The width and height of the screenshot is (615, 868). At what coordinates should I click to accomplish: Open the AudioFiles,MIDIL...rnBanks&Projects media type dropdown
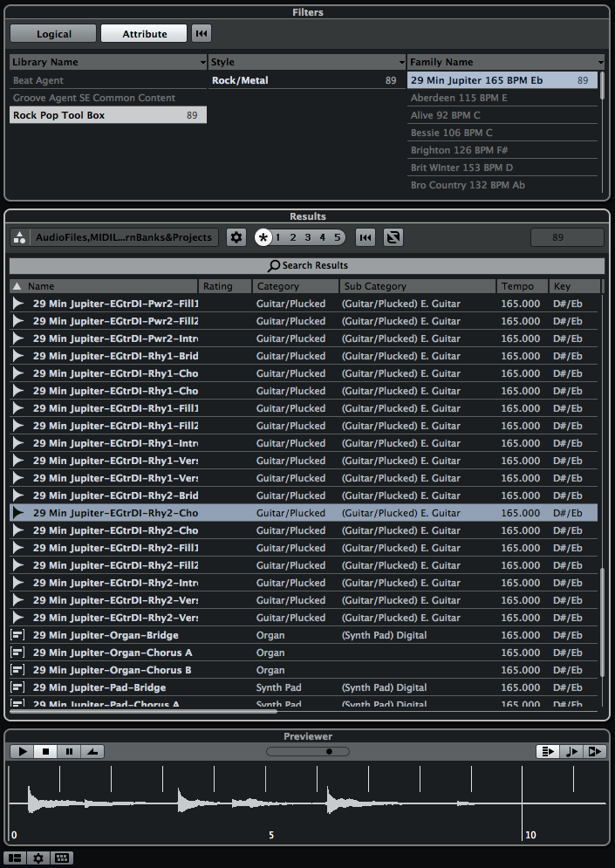coord(124,237)
